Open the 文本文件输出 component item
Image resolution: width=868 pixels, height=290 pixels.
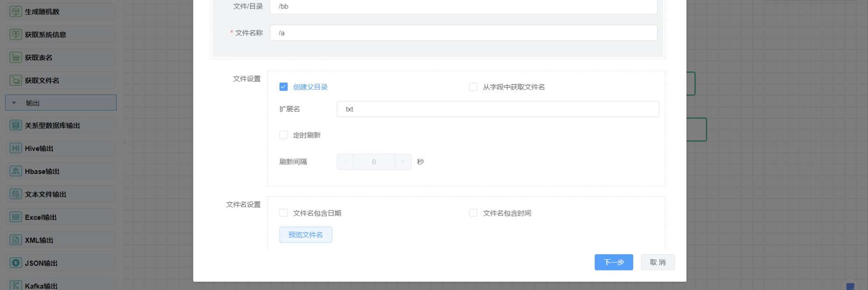coord(61,194)
